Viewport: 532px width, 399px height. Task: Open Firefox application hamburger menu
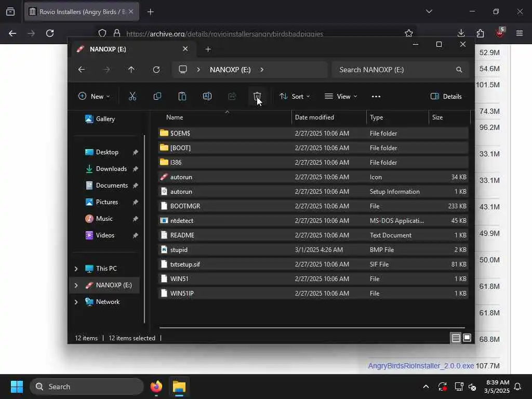520,33
